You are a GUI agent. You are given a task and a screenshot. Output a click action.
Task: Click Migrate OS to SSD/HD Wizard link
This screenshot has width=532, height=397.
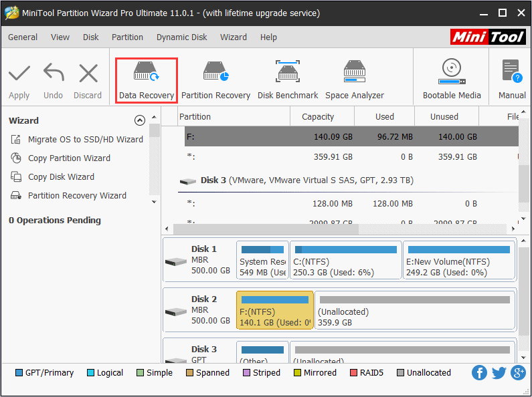click(x=86, y=139)
